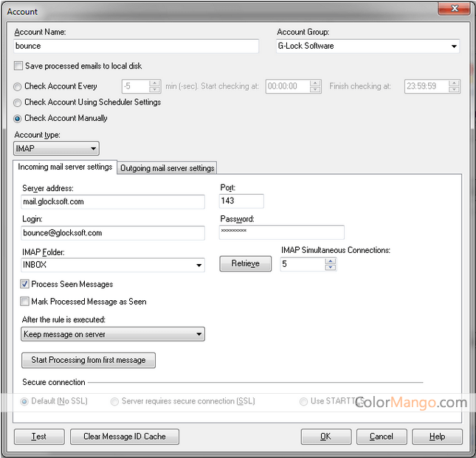Confirm settings with the OK button
476x458 pixels.
pyautogui.click(x=325, y=437)
